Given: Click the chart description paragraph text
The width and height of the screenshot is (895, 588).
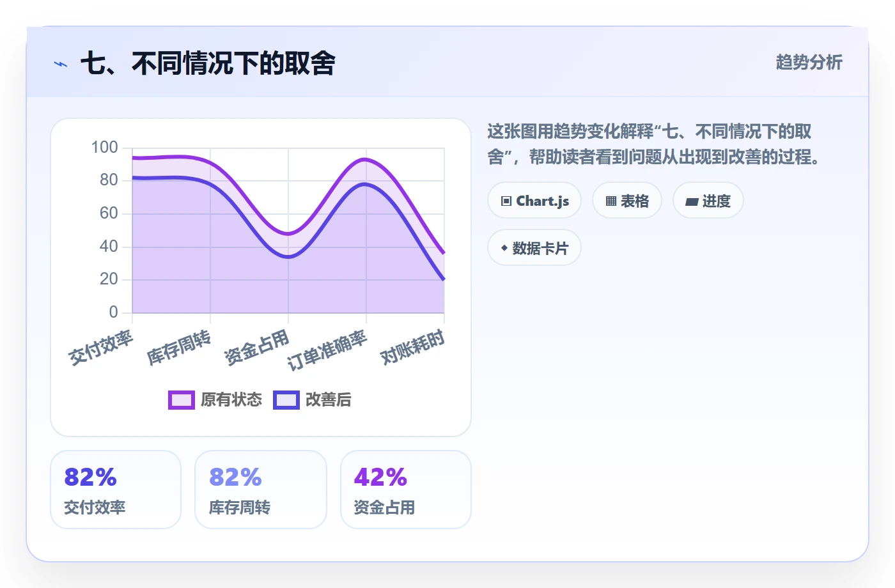Looking at the screenshot, I should click(x=655, y=144).
